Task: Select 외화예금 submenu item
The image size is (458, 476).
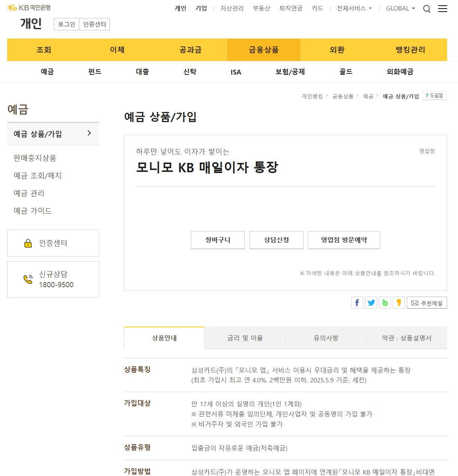Action: [x=400, y=72]
